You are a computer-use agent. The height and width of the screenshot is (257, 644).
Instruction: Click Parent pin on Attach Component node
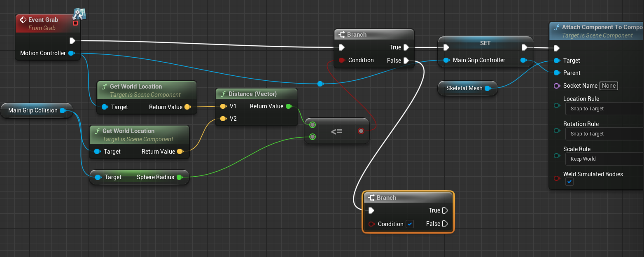tap(557, 73)
